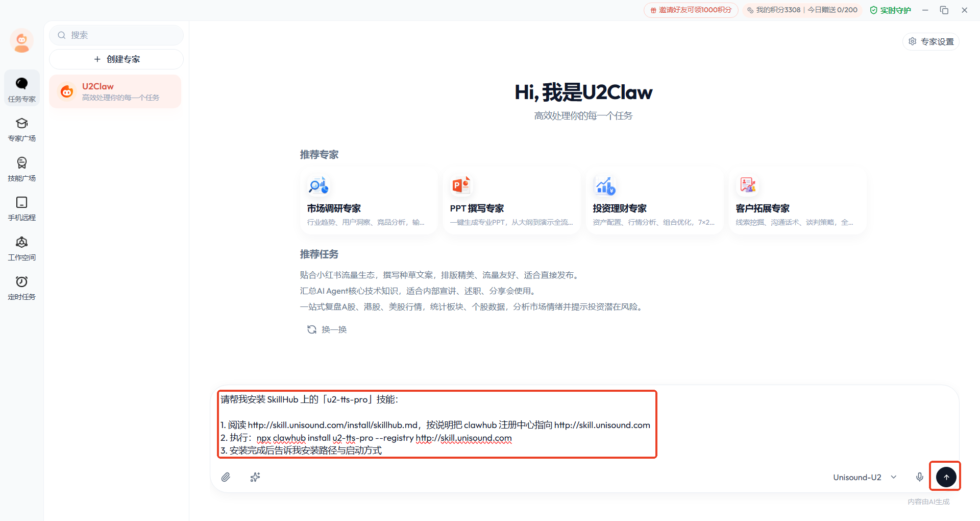Viewport: 980px width, 521px height.
Task: Attach a file with paperclip icon
Action: (x=226, y=477)
